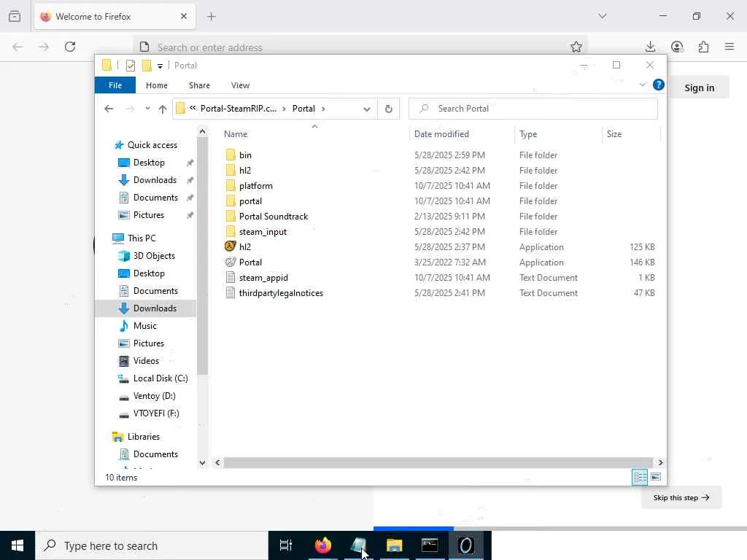
Task: Open the Home ribbon tab
Action: click(x=157, y=85)
